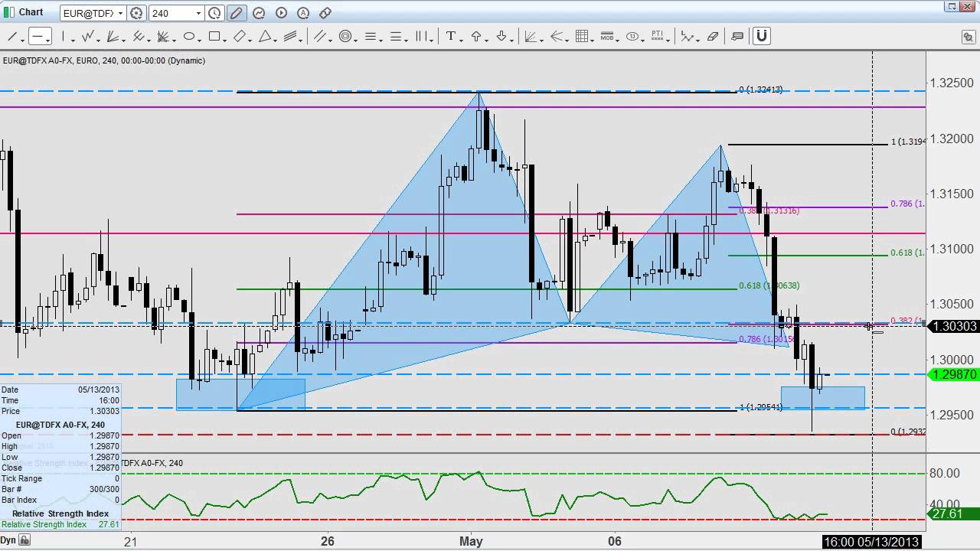Select the vertical line drawing tool
Viewport: 980px width, 551px height.
(x=63, y=36)
